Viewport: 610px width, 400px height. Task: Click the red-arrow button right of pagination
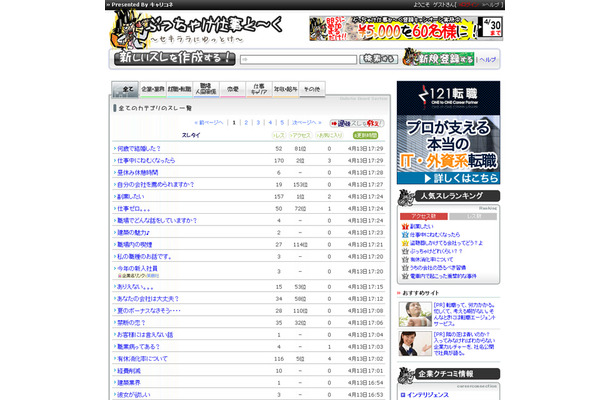(x=357, y=123)
